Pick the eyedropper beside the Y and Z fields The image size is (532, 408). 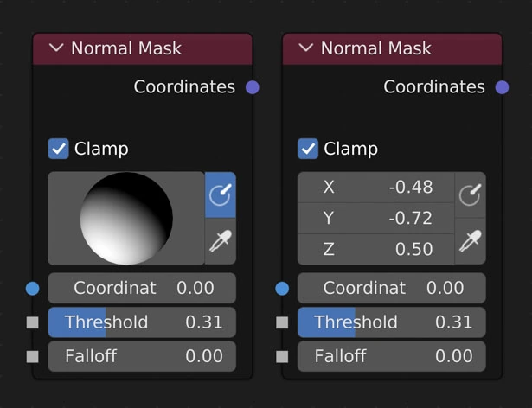(470, 241)
